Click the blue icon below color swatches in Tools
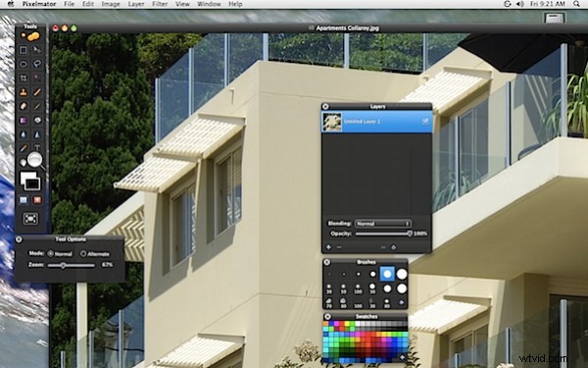Screen dimensions: 588x368 (24, 200)
